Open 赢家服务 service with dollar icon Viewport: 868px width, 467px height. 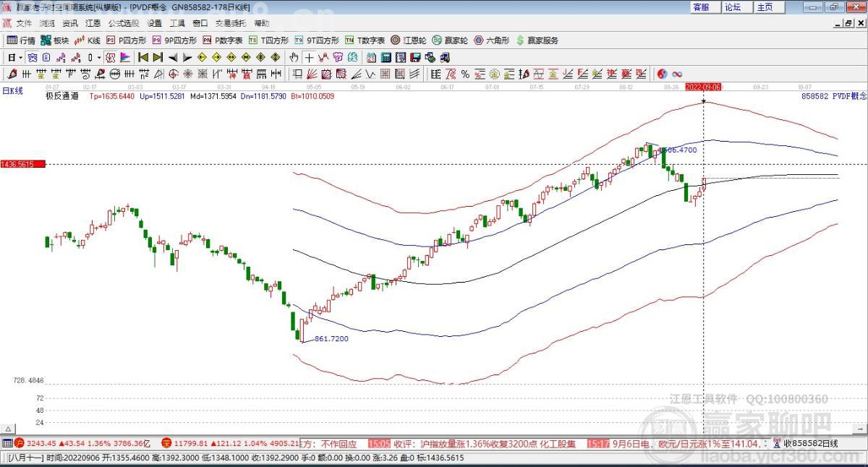[536, 40]
